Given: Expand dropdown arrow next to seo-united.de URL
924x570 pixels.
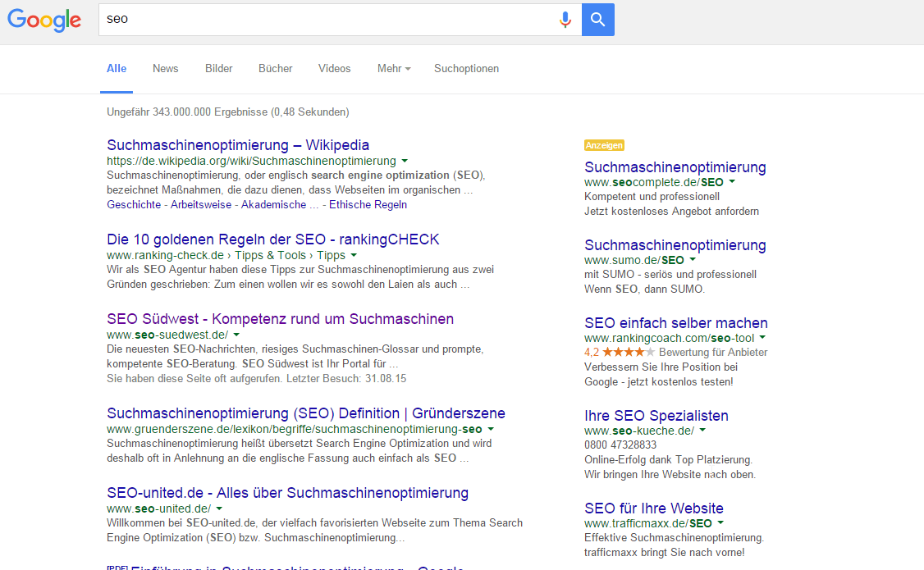Looking at the screenshot, I should [x=219, y=508].
